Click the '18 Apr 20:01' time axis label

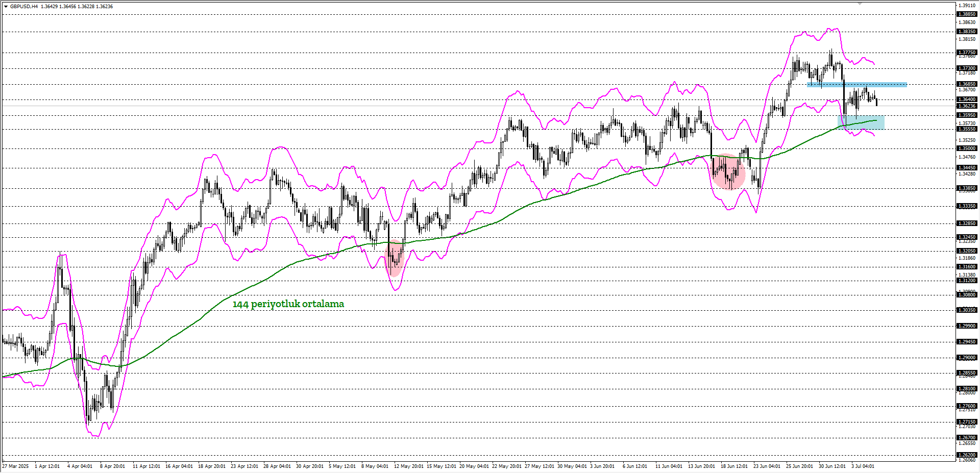(x=211, y=466)
